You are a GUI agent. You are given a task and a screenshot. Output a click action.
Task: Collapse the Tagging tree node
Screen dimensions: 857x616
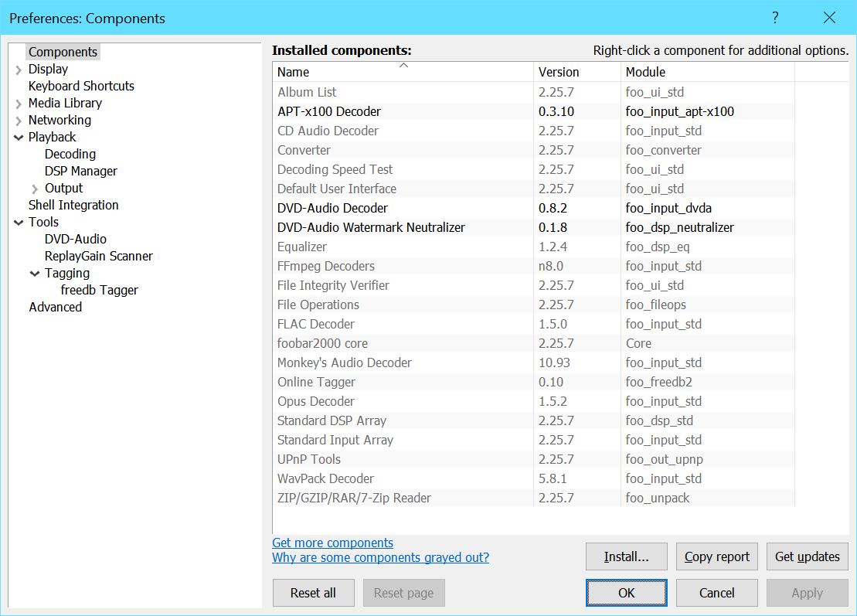click(35, 274)
